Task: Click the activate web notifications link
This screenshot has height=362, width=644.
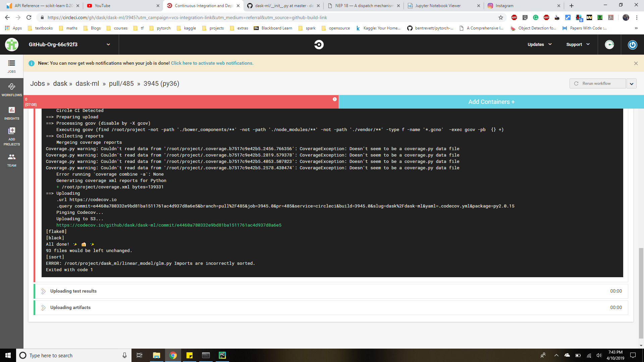Action: [x=212, y=63]
